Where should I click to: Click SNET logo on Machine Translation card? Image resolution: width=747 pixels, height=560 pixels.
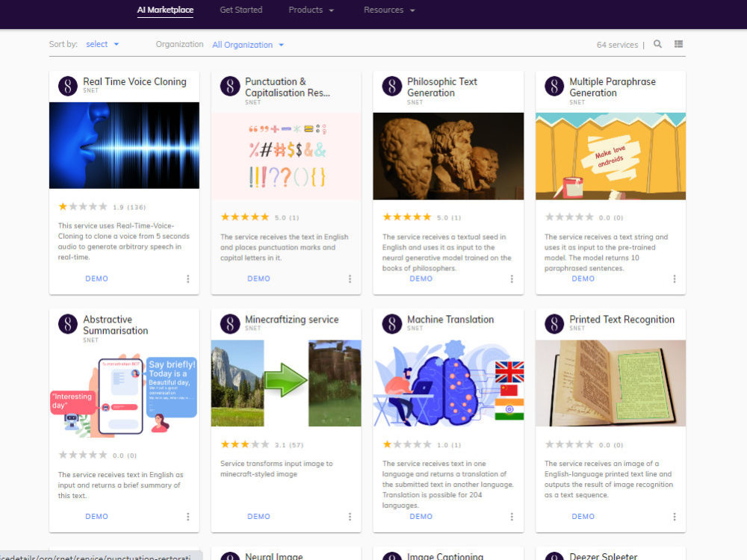(392, 324)
